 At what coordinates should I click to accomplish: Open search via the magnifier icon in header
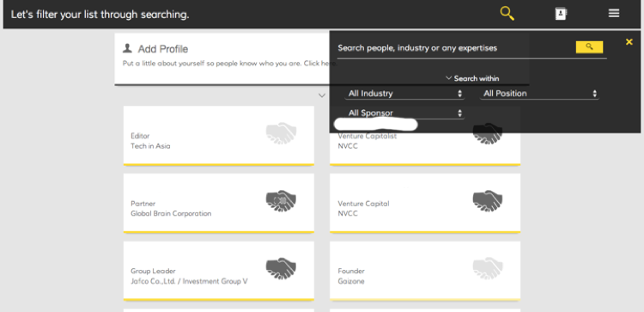point(507,14)
